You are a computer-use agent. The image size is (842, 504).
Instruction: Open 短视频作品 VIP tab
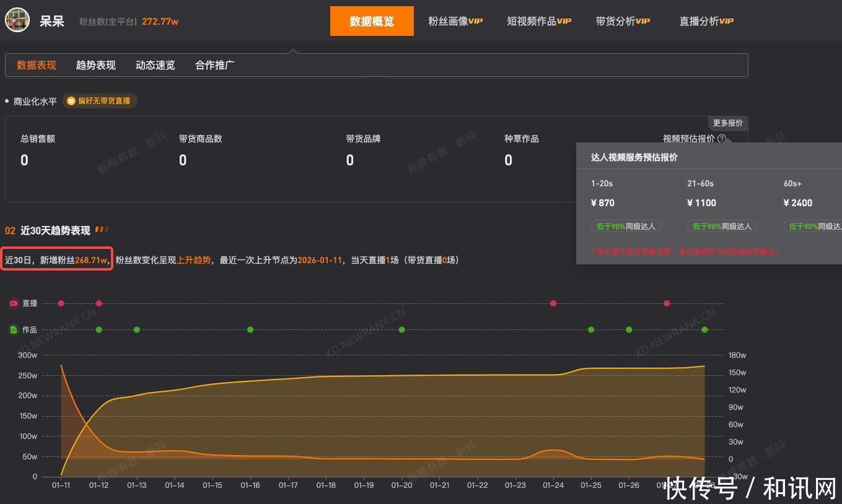pyautogui.click(x=538, y=21)
